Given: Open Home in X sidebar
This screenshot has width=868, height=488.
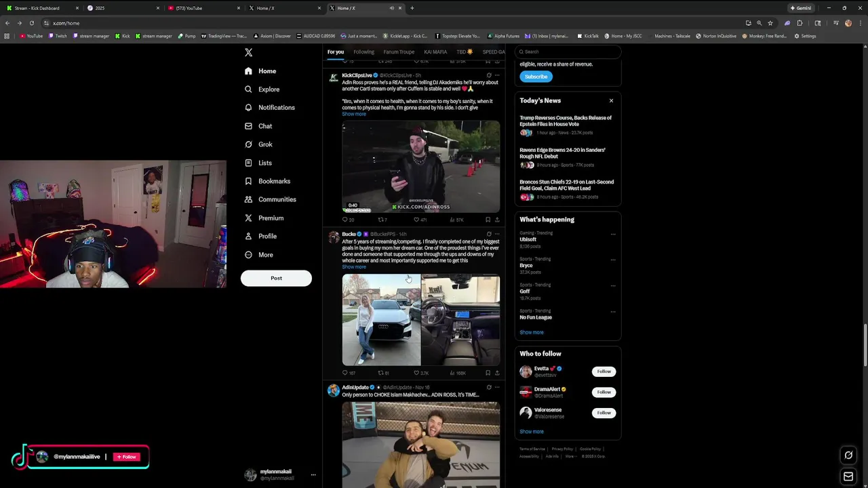Looking at the screenshot, I should pyautogui.click(x=260, y=71).
